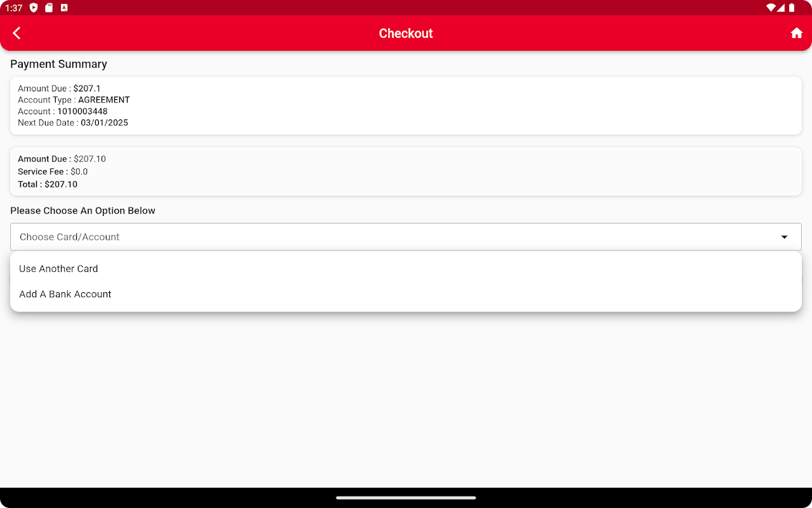Tap the SD card status icon
This screenshot has height=508, width=812.
49,8
